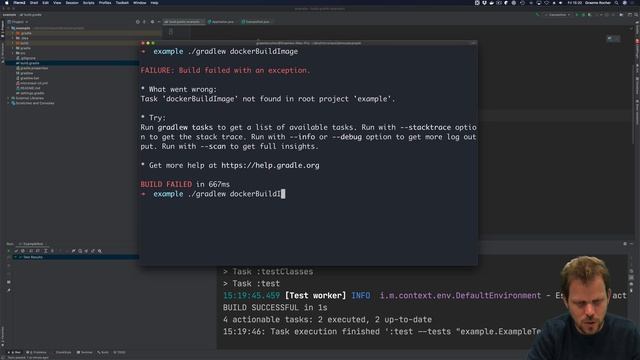Open the Apple menu
640x360 pixels.
click(6, 3)
